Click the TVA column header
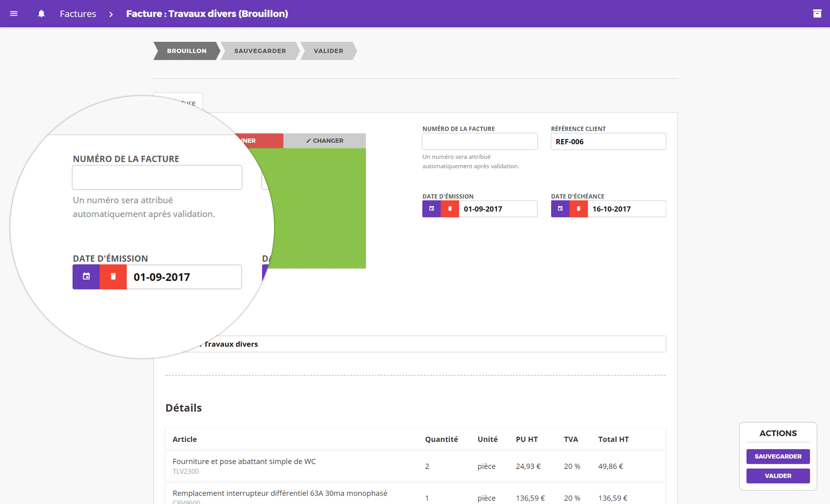The height and width of the screenshot is (504, 830). pos(571,439)
